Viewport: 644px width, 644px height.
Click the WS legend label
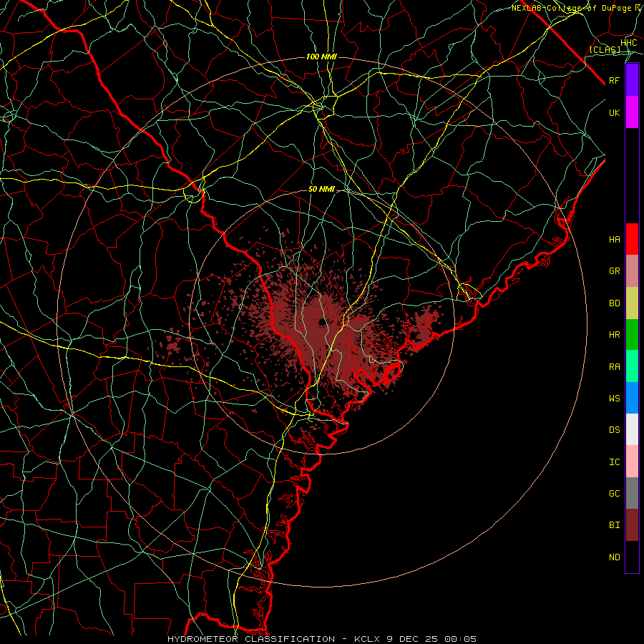click(x=614, y=399)
